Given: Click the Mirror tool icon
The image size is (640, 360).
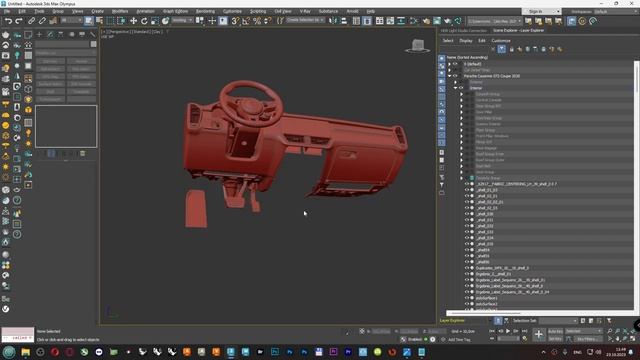Looking at the screenshot, I should point(333,21).
